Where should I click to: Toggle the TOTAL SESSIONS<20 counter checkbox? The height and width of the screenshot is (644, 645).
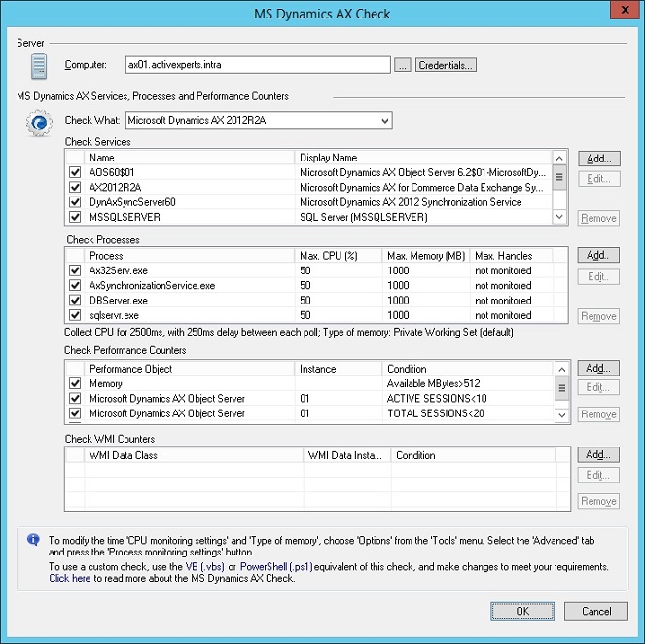[75, 413]
